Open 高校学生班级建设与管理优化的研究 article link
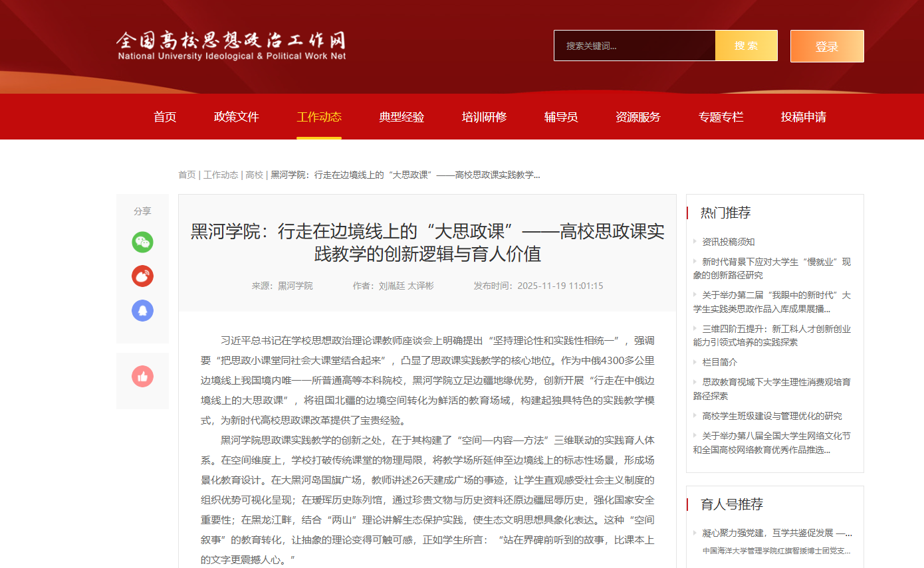The height and width of the screenshot is (568, 924). pos(772,416)
